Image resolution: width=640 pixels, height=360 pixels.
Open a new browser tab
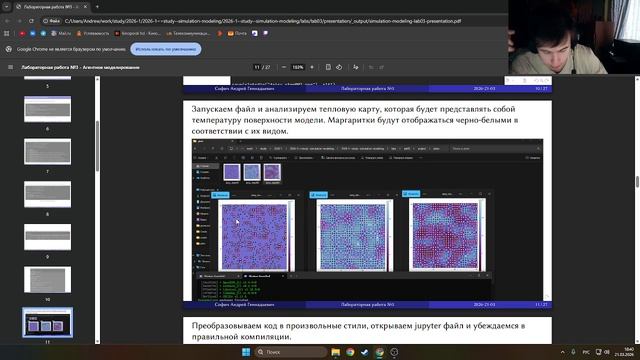coord(97,7)
